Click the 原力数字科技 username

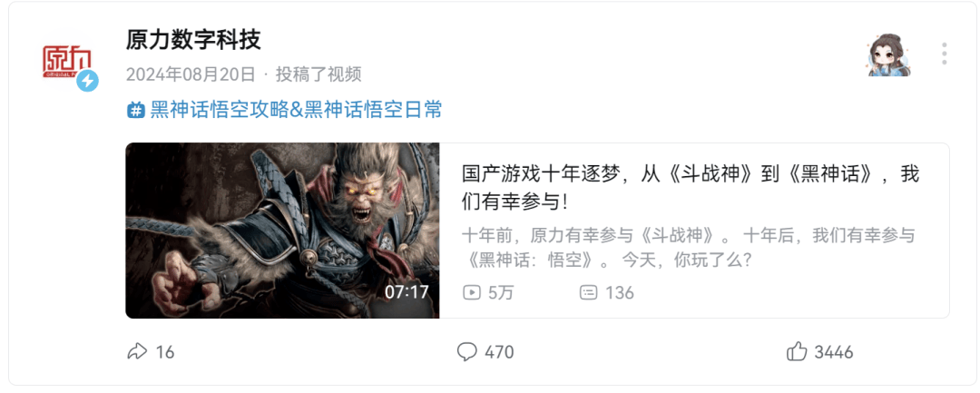[x=194, y=40]
